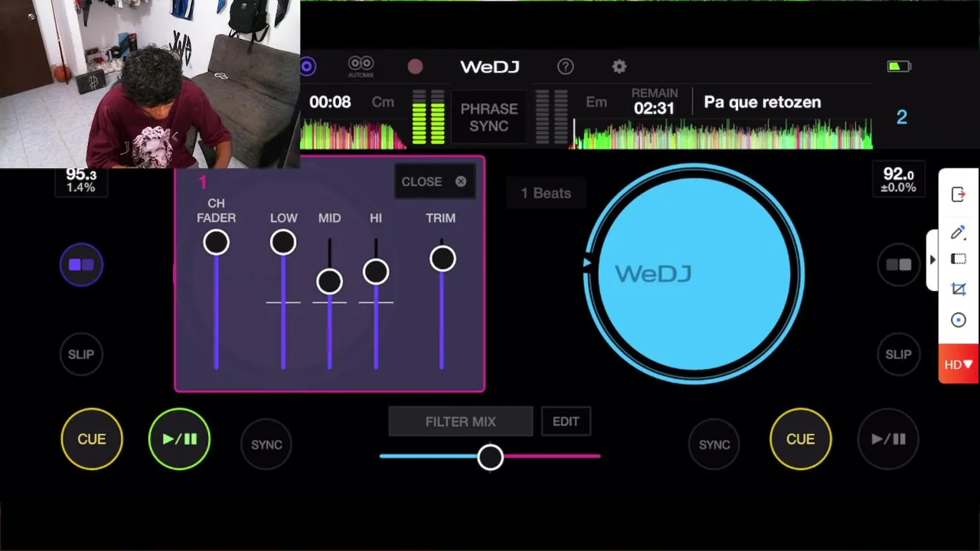Click the red record button

[415, 67]
